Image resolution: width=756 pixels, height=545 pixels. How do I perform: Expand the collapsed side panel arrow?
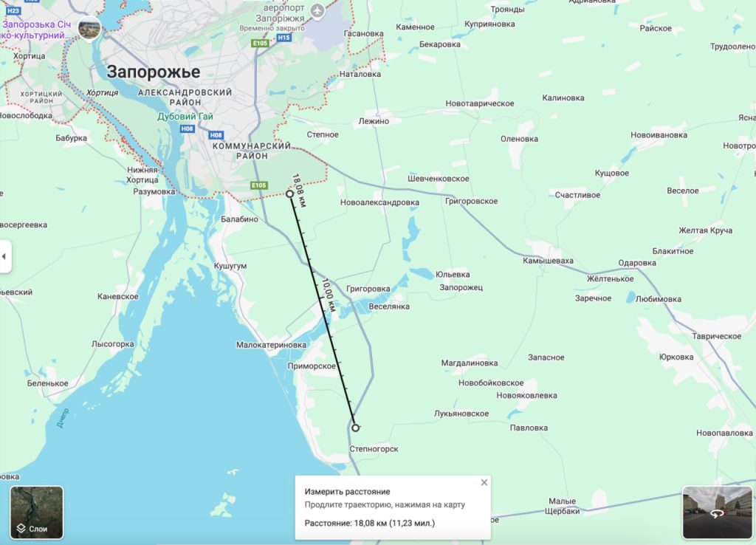pos(4,256)
